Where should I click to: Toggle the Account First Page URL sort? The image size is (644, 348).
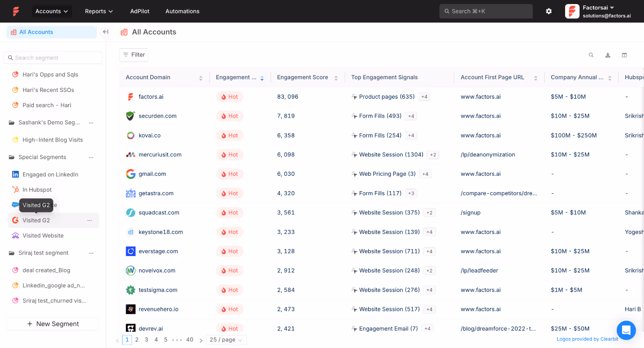pos(536,77)
